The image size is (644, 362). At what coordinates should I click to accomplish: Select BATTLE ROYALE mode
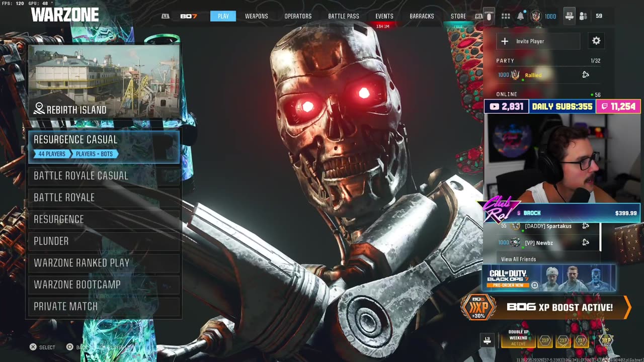point(104,198)
